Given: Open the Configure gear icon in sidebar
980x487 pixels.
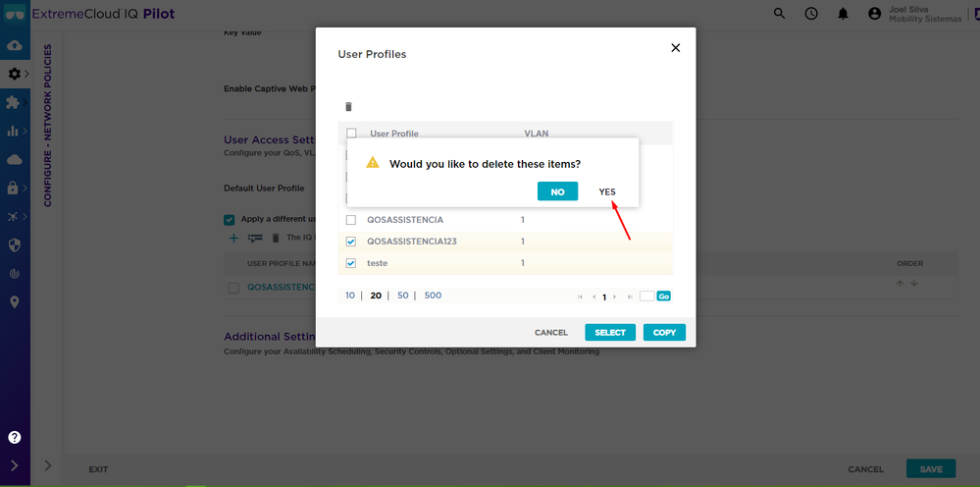Looking at the screenshot, I should pos(14,74).
